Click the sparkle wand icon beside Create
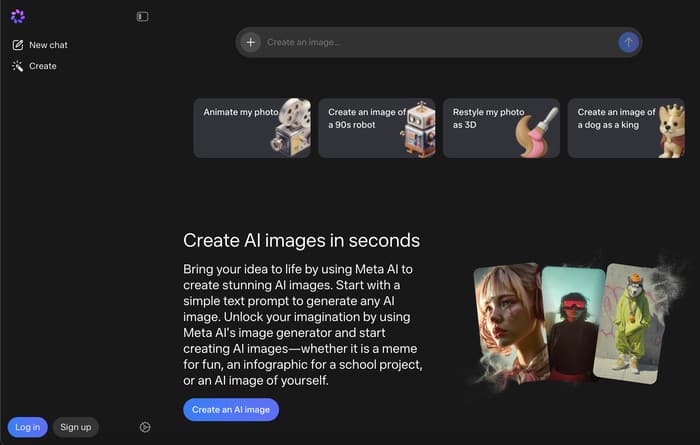Image resolution: width=700 pixels, height=445 pixels. pos(17,66)
